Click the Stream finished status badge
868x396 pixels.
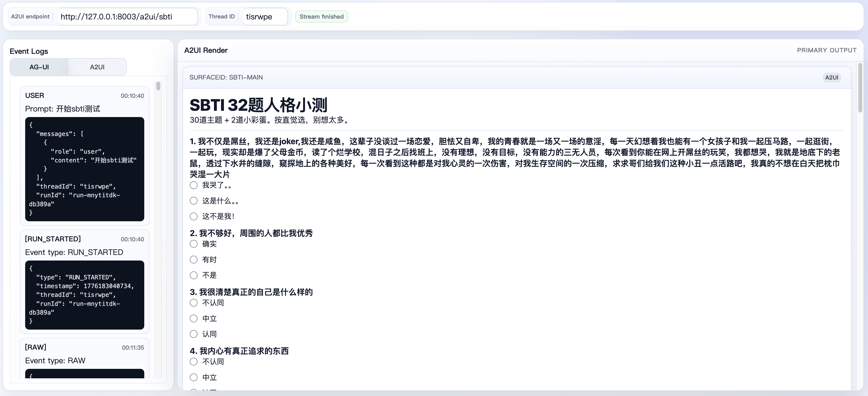click(x=321, y=17)
